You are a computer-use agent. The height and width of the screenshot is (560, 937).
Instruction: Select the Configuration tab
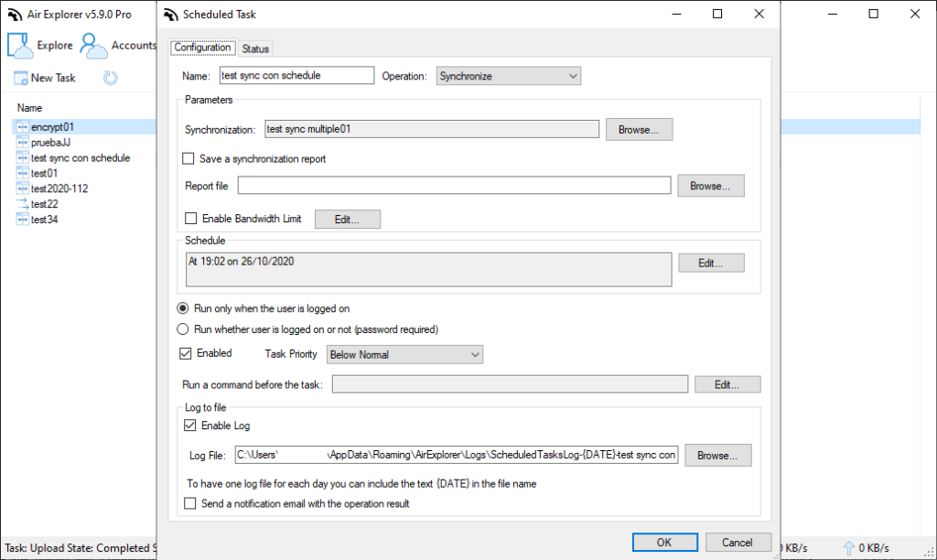203,48
